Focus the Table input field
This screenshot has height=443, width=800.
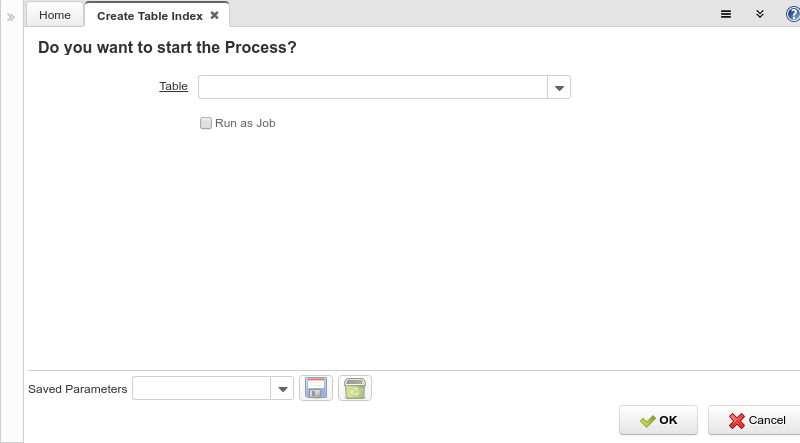(372, 87)
